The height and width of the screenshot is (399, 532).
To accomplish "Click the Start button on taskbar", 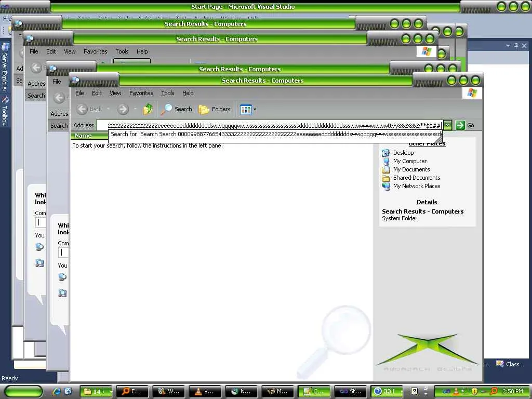I will [24, 392].
